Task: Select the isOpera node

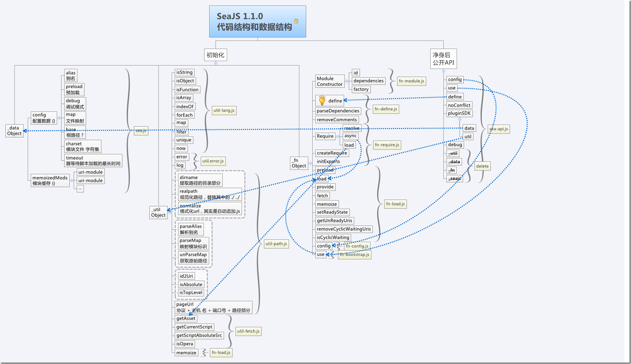Action: (185, 344)
